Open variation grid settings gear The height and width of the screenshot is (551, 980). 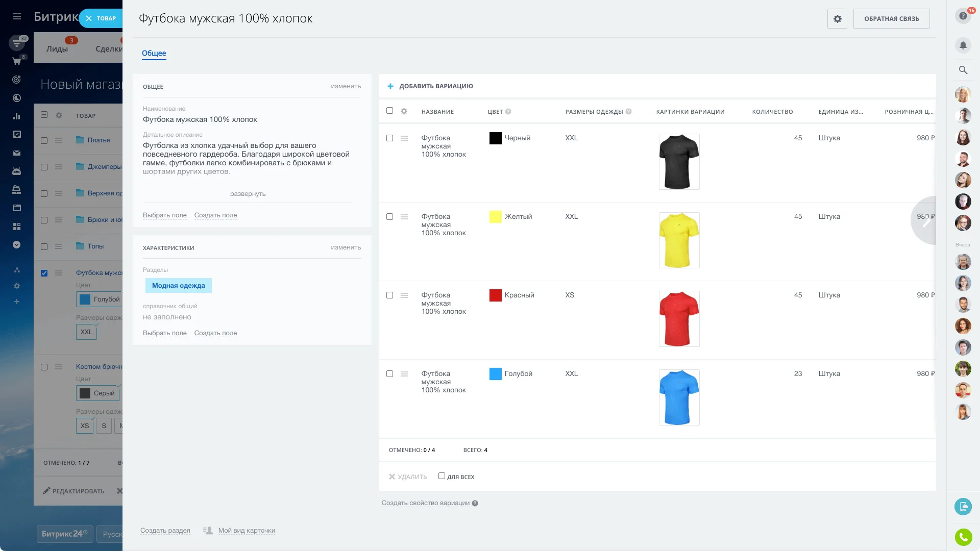(404, 111)
